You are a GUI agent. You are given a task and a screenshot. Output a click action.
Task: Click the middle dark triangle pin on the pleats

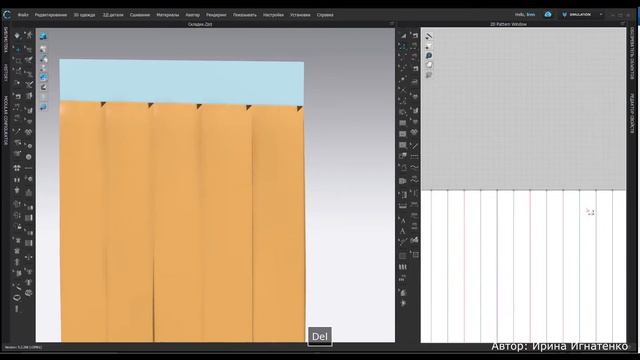click(x=199, y=107)
